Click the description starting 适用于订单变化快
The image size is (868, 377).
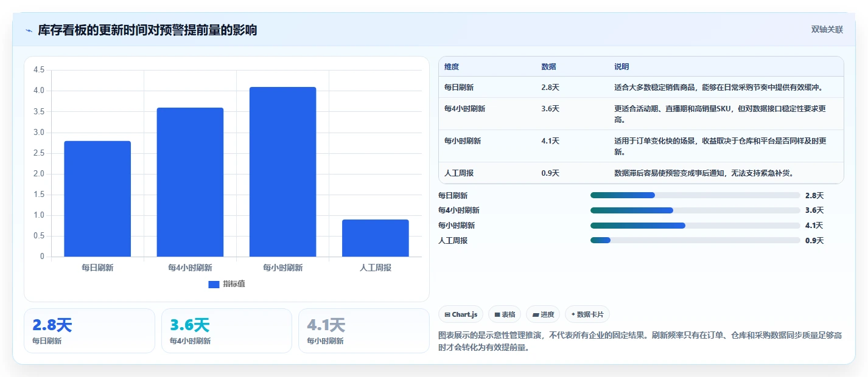pos(720,147)
